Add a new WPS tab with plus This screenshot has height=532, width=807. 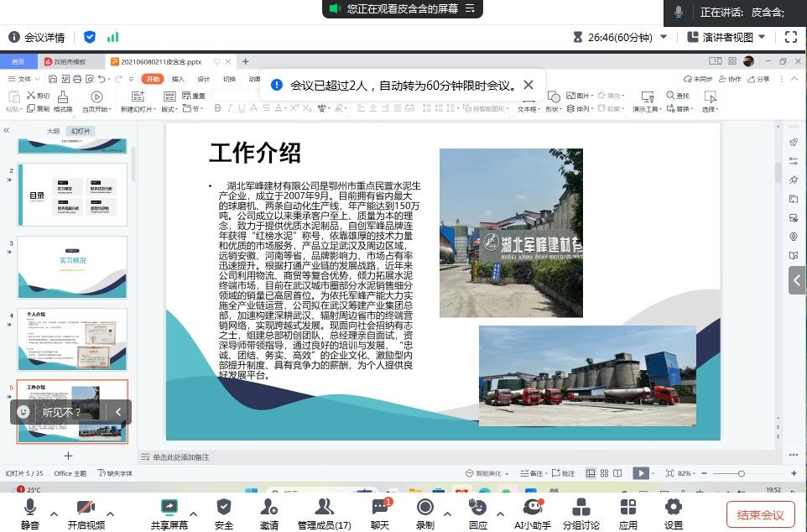246,62
